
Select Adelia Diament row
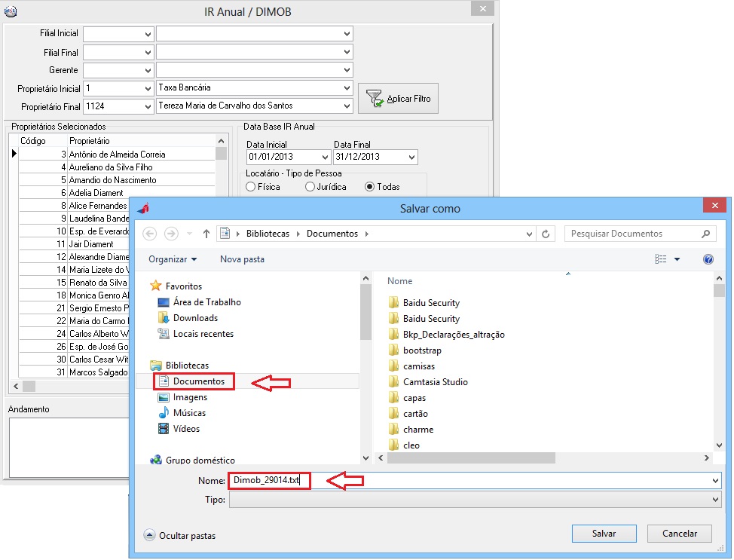point(117,192)
